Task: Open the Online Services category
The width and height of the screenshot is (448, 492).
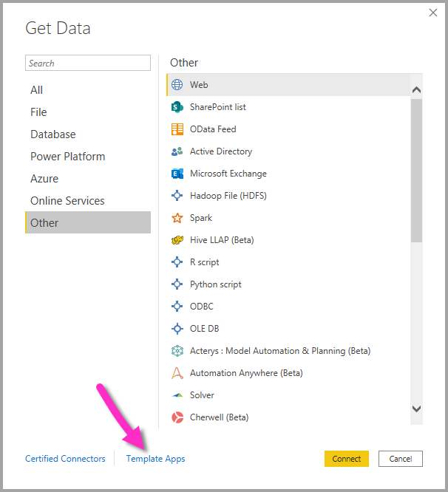Action: 67,201
